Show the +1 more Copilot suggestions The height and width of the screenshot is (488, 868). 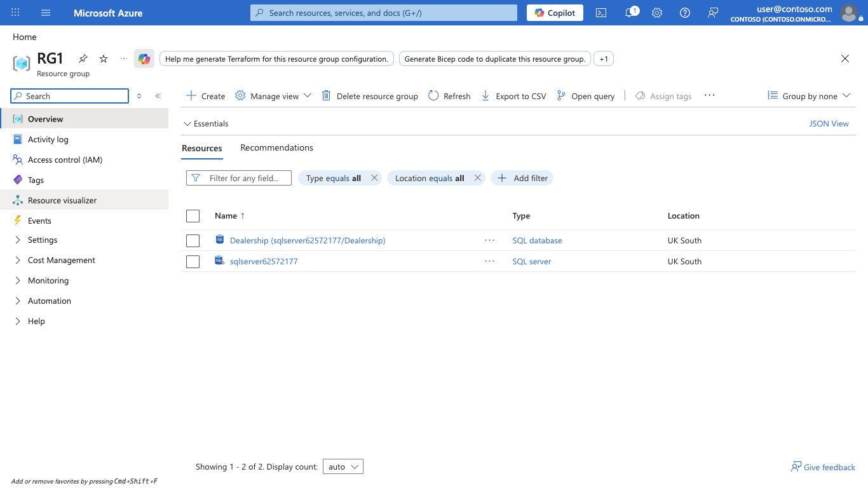pos(604,58)
